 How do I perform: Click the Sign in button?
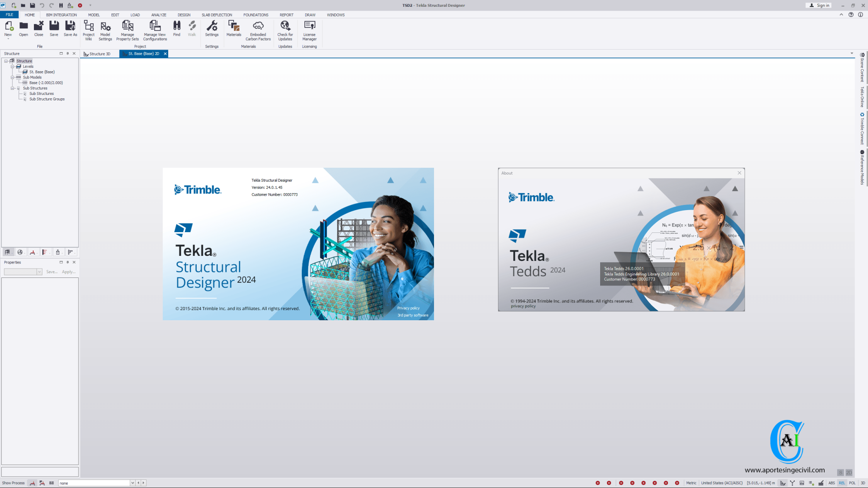coord(819,5)
